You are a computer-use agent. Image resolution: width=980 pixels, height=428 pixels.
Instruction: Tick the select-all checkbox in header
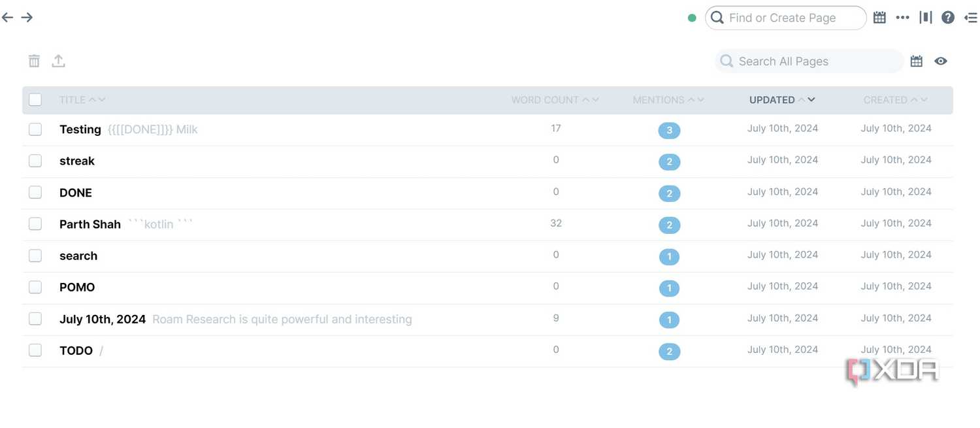(x=35, y=99)
